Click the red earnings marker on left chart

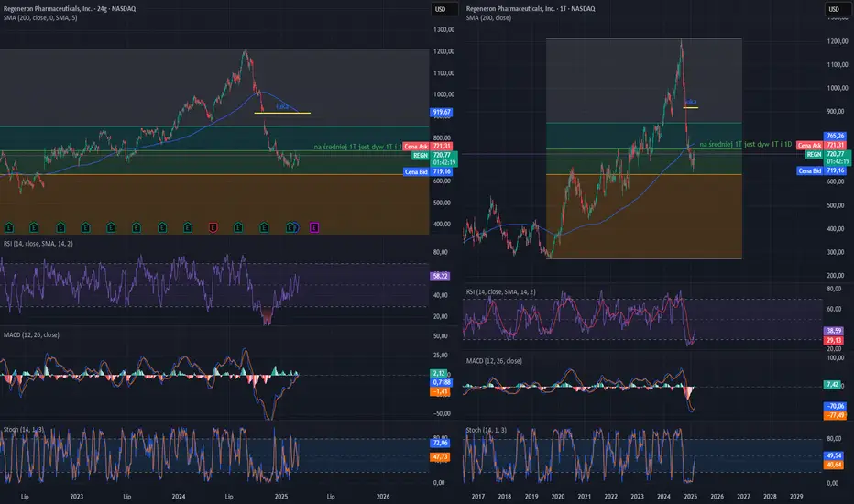click(213, 225)
